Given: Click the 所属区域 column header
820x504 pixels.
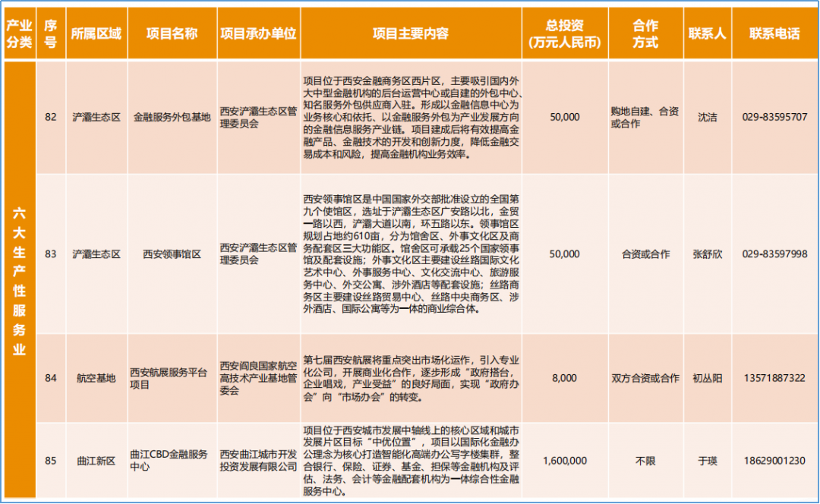Looking at the screenshot, I should [x=96, y=32].
